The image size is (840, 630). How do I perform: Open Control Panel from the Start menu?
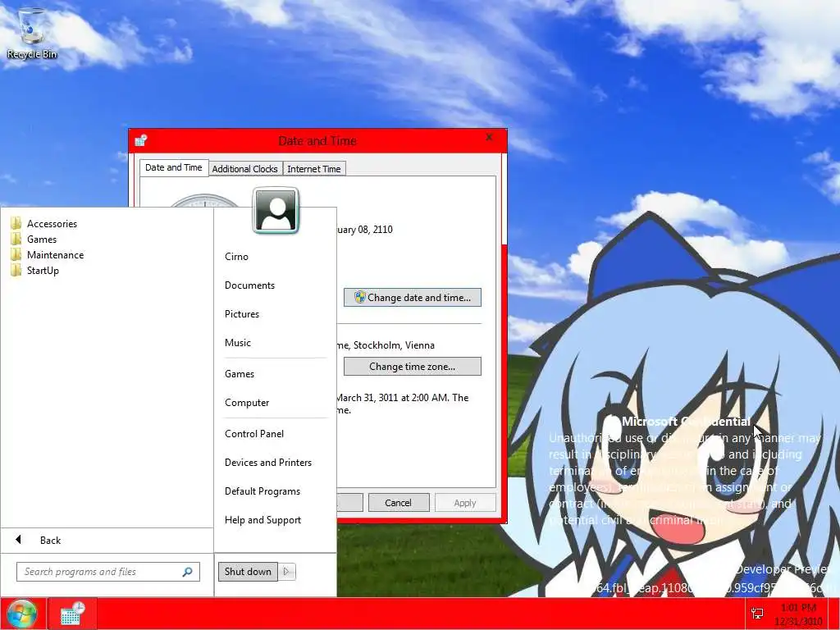tap(254, 433)
